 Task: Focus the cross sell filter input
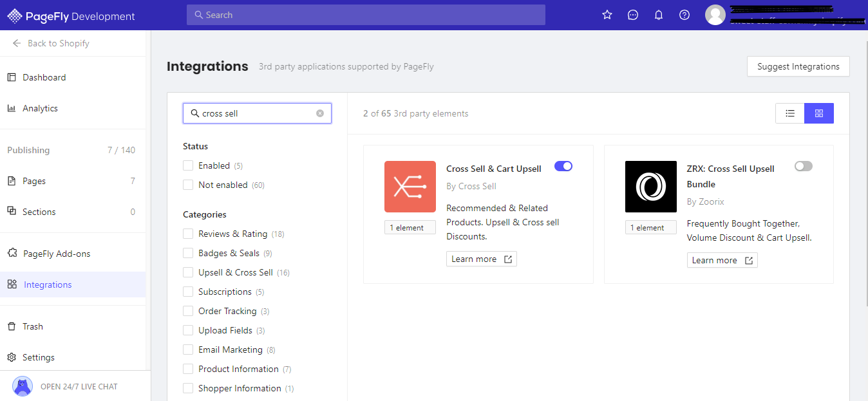click(x=257, y=113)
